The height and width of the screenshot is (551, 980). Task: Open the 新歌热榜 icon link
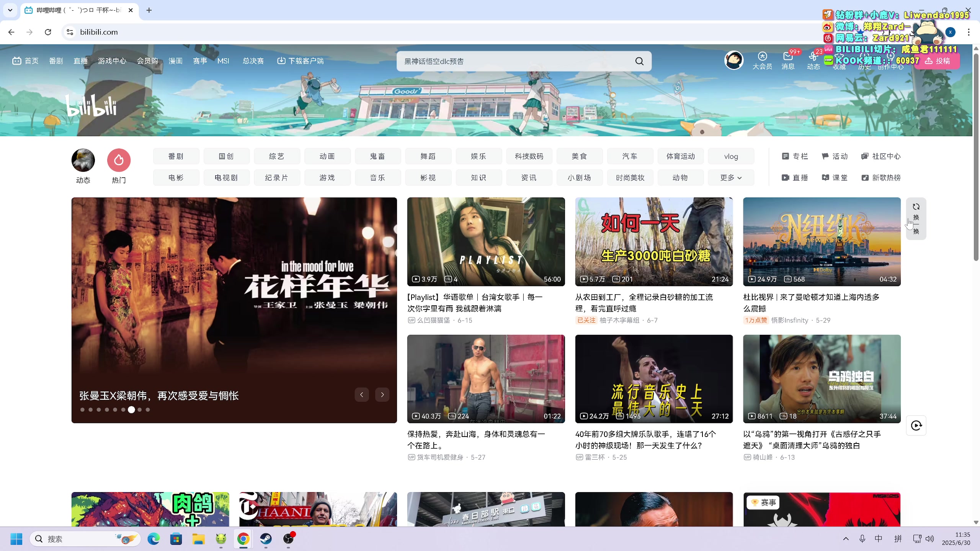click(x=881, y=178)
